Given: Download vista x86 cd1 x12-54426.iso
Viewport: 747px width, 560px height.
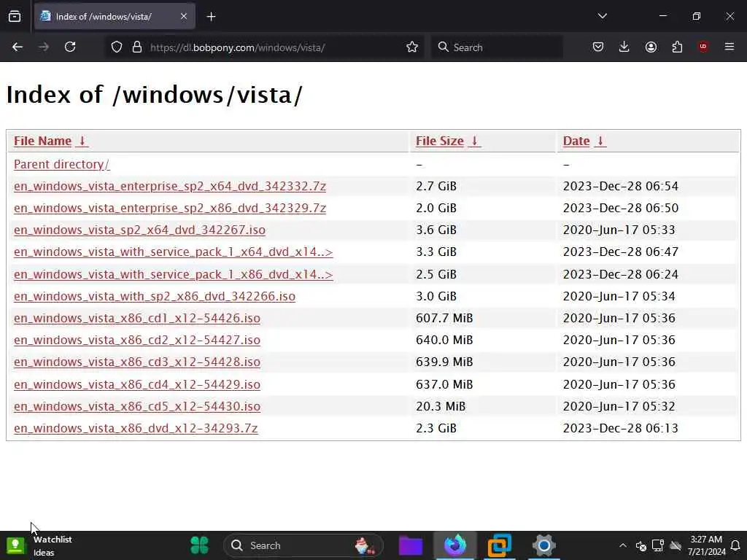Looking at the screenshot, I should (136, 318).
